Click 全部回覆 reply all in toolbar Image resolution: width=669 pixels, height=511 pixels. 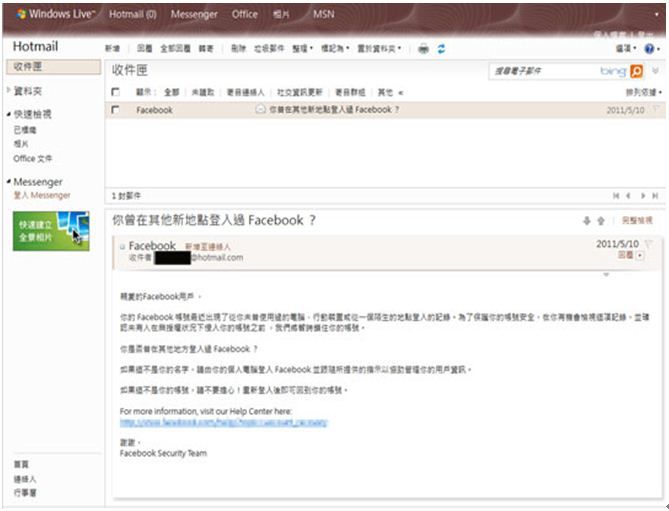point(175,49)
